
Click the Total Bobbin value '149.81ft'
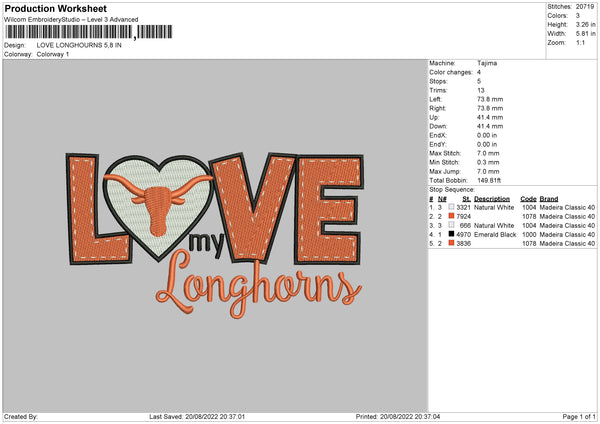point(489,181)
